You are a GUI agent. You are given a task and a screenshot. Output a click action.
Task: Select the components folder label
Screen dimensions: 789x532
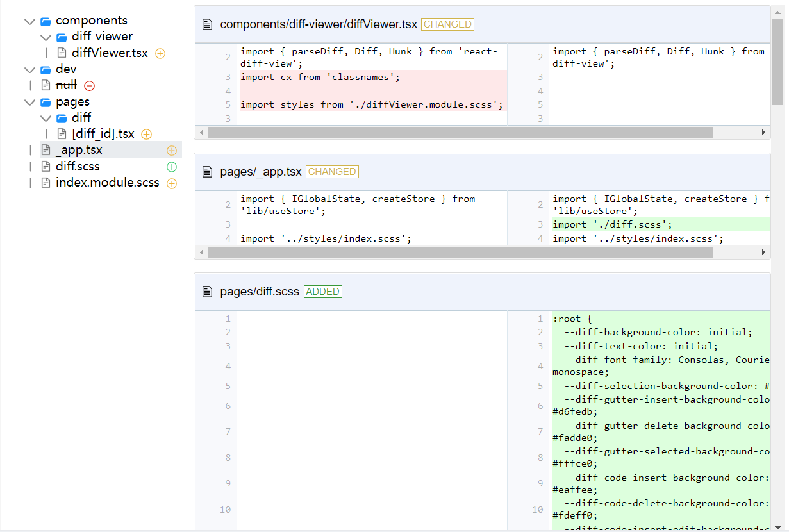[x=92, y=21]
